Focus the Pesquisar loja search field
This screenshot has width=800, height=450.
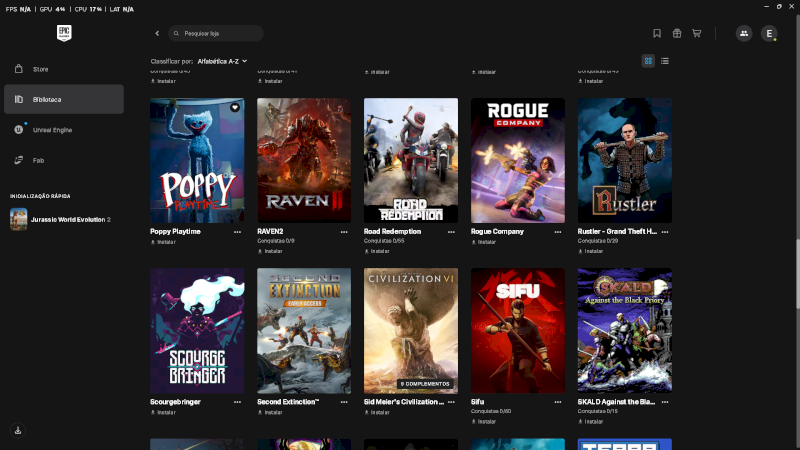216,33
